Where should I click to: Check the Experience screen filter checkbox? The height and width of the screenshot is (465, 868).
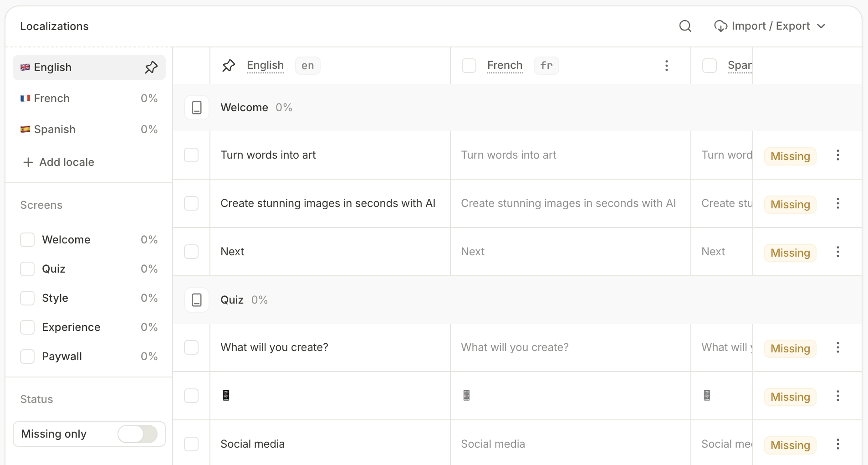pyautogui.click(x=27, y=327)
